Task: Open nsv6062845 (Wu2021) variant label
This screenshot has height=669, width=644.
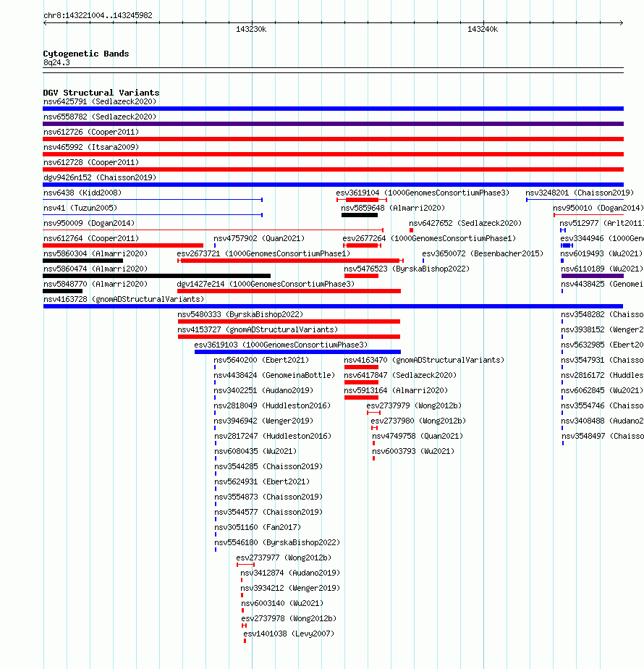Action: coord(602,390)
